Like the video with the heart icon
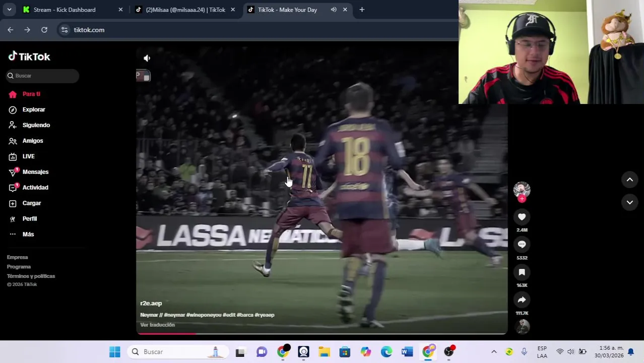The width and height of the screenshot is (644, 363). point(522,217)
